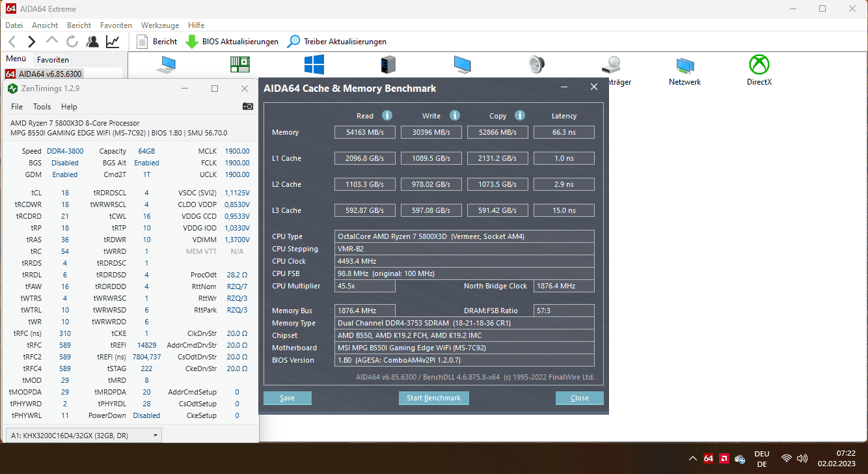Open the Wi-Fi network tray icon
The width and height of the screenshot is (868, 474).
tap(787, 458)
